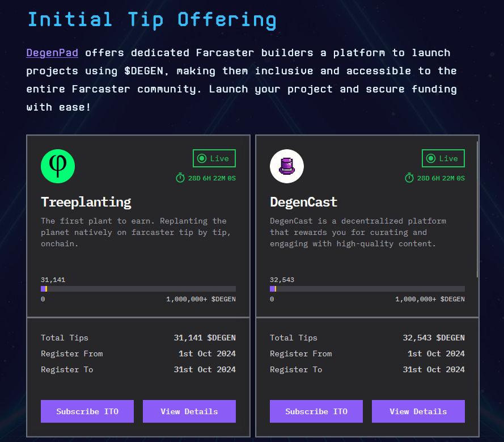
Task: Click the timer icon on DegenCast card
Action: point(409,178)
